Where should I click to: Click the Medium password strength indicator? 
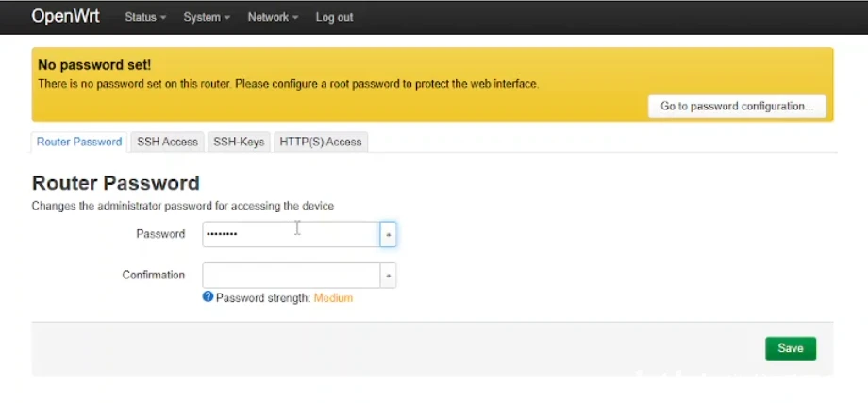tap(333, 298)
